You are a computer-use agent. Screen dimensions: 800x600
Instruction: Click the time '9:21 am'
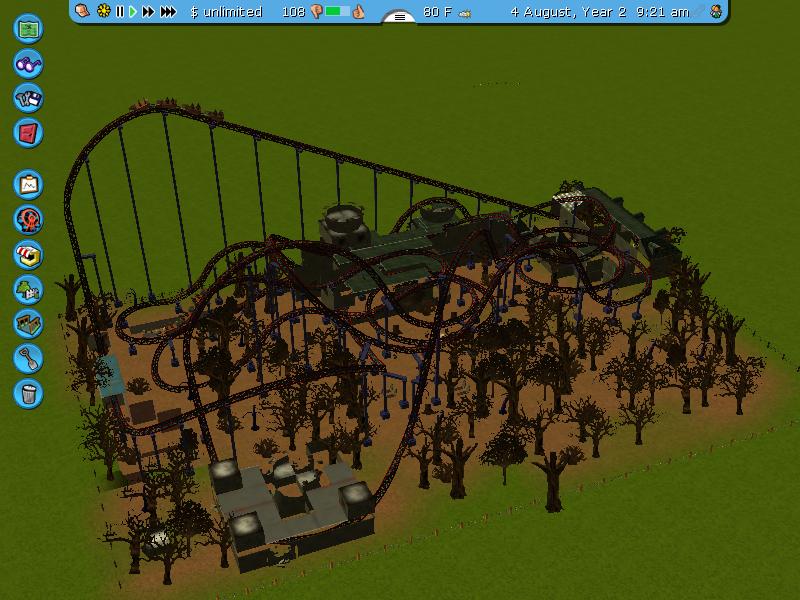663,12
